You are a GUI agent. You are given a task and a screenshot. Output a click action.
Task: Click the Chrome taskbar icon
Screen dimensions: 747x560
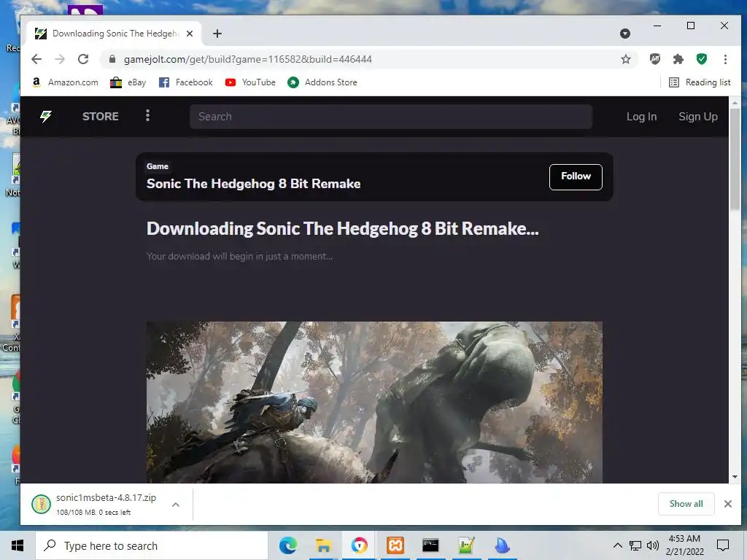[359, 545]
